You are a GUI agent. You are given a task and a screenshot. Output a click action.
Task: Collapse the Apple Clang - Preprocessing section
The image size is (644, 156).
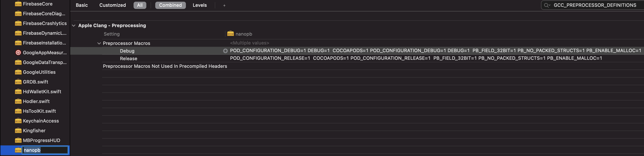tap(74, 25)
